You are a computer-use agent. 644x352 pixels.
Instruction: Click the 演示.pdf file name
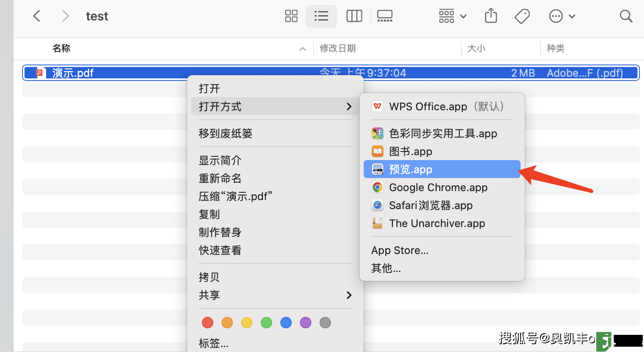pyautogui.click(x=73, y=73)
